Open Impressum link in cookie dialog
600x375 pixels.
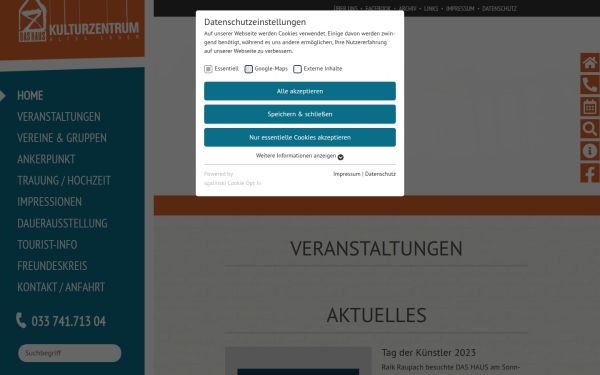point(347,174)
